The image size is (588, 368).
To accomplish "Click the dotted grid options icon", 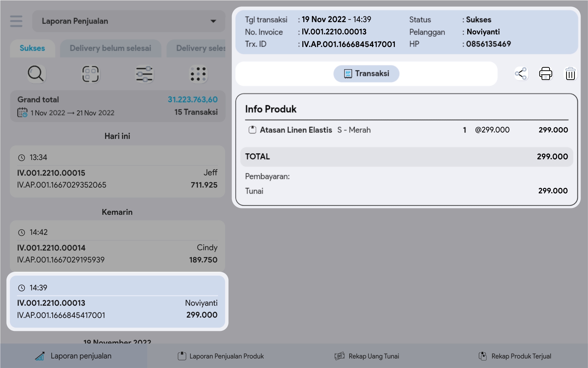I will (198, 74).
